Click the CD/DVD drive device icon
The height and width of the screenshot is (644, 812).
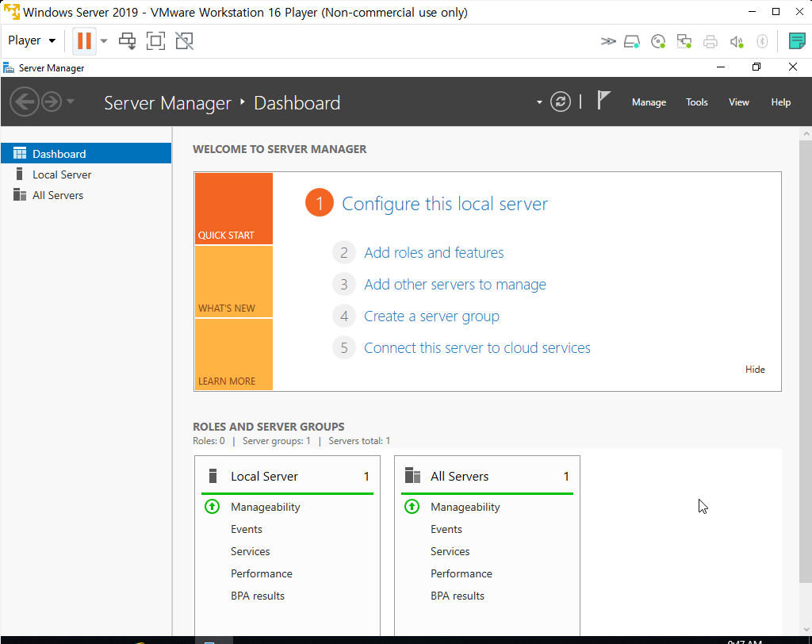658,41
